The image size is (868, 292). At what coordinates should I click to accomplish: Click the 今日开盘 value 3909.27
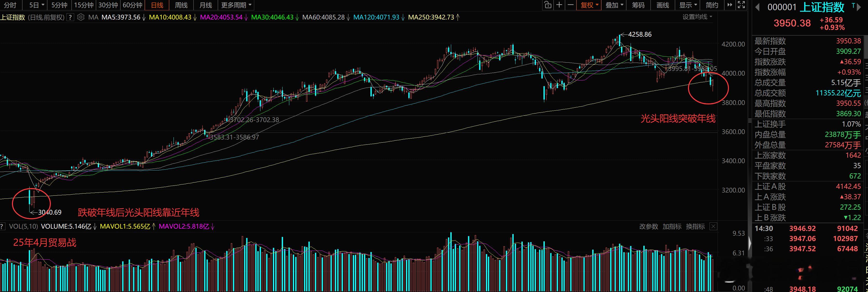848,51
